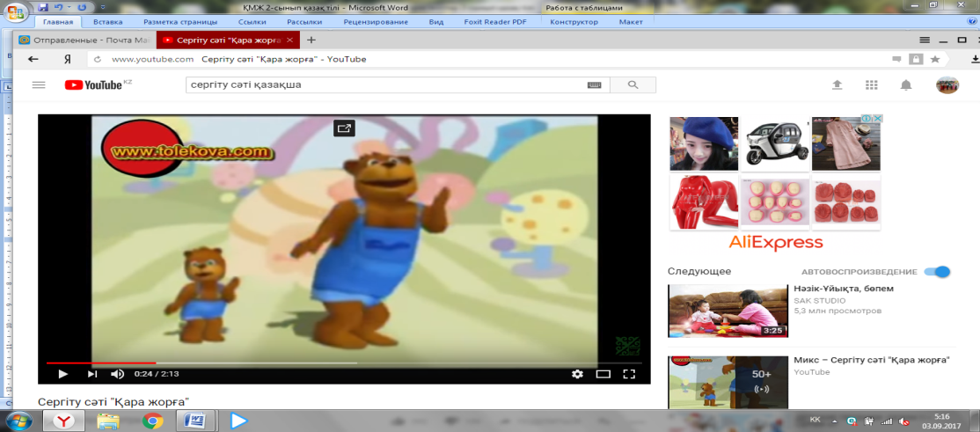The image size is (980, 432).
Task: Open YouTube hamburger guide menu
Action: click(39, 84)
